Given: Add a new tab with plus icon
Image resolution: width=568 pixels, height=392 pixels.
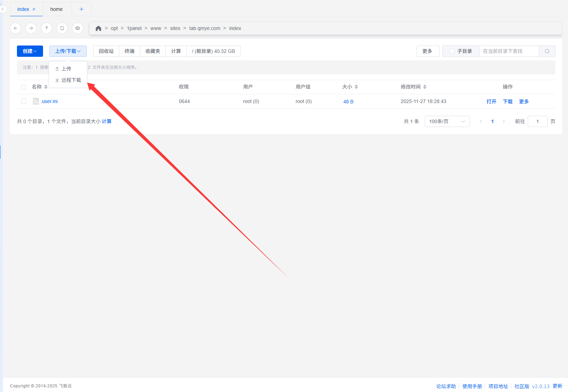Looking at the screenshot, I should pyautogui.click(x=81, y=9).
